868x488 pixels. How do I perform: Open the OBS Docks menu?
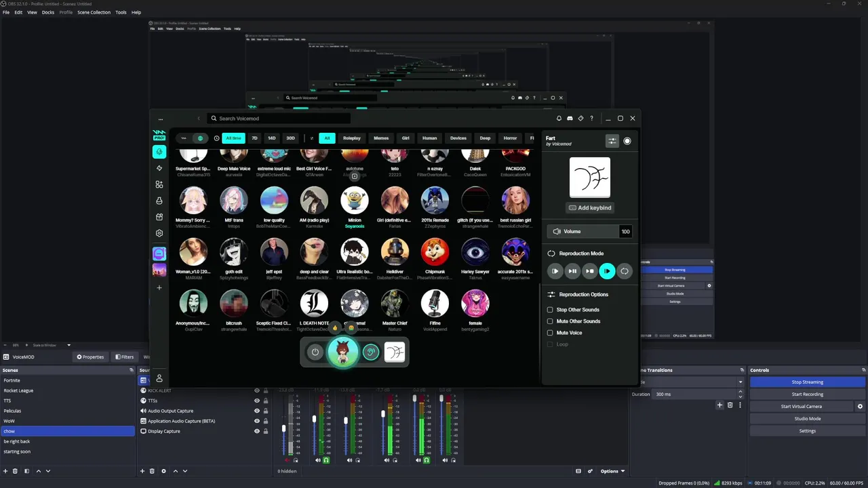[x=48, y=12]
